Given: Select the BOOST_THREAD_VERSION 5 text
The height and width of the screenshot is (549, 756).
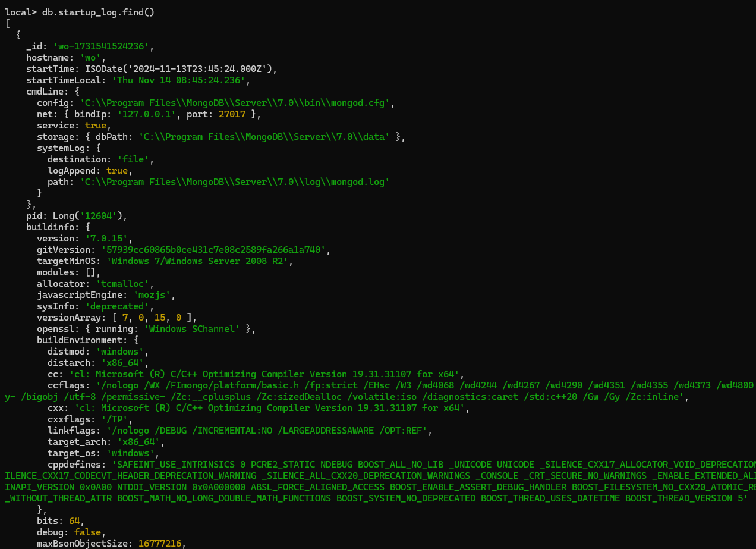Looking at the screenshot, I should pos(683,498).
